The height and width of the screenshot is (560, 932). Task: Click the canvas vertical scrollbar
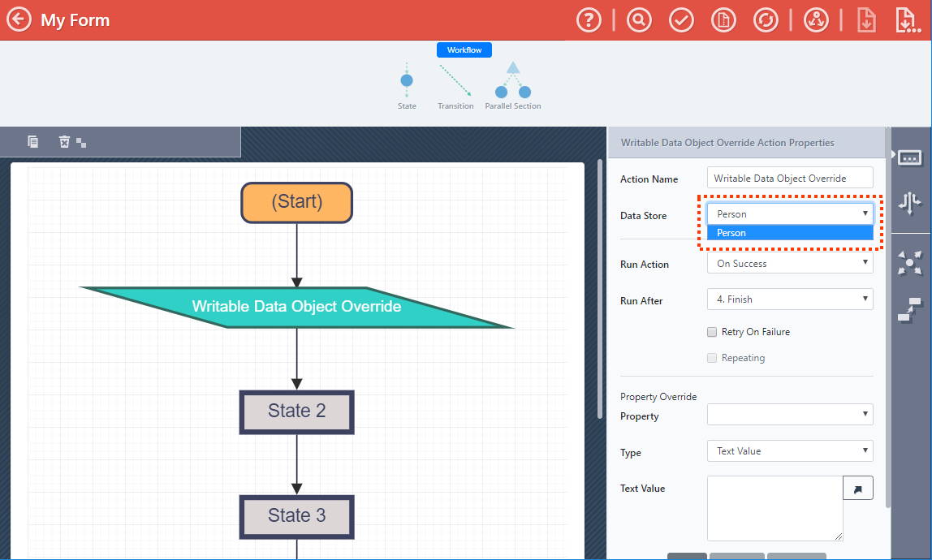(x=600, y=290)
